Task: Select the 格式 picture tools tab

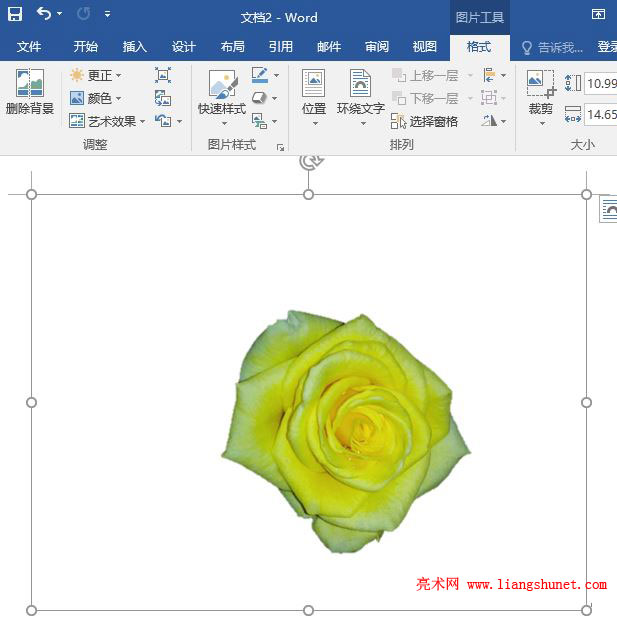Action: pos(479,47)
